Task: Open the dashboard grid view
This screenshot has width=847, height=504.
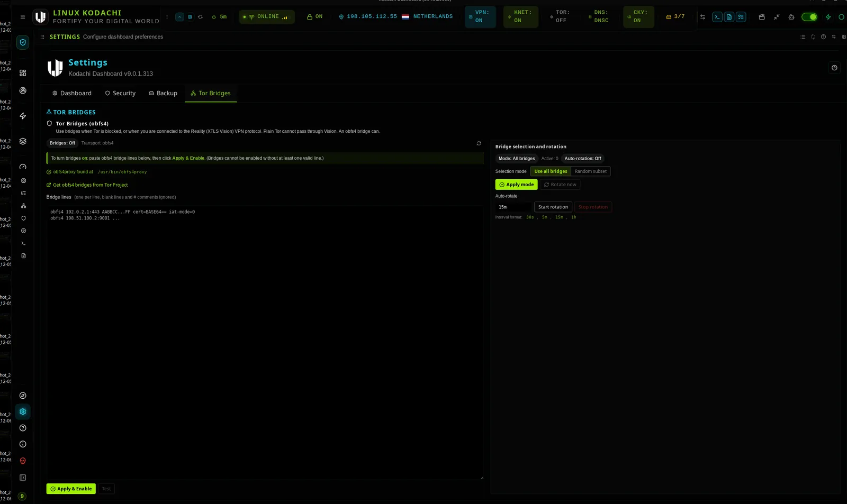Action: pos(23,73)
